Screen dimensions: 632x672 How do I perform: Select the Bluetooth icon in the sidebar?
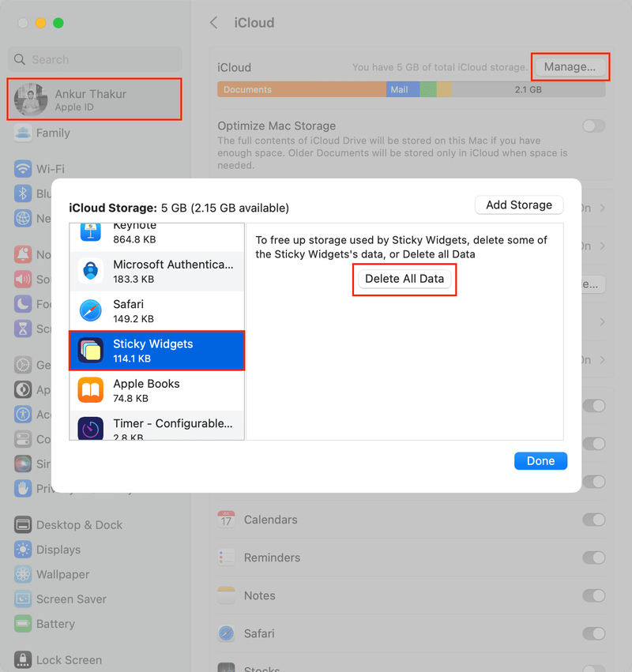point(23,193)
